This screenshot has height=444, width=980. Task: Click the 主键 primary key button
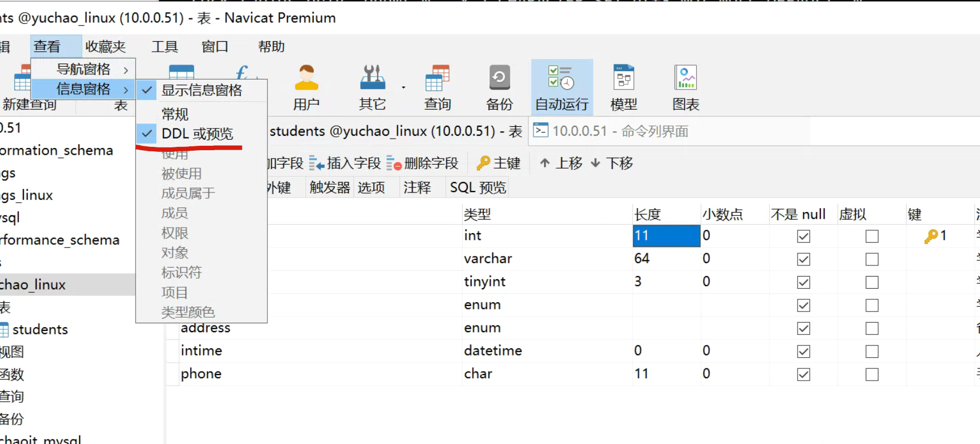click(x=499, y=163)
